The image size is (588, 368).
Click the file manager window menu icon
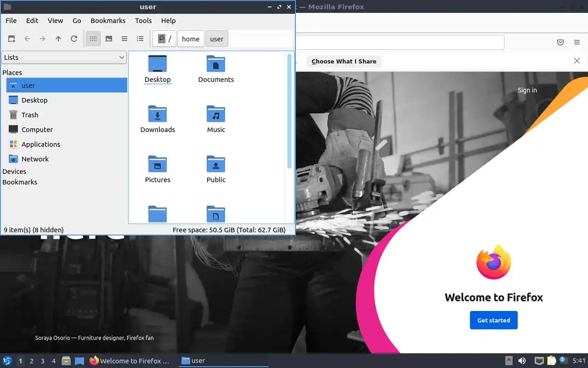7,7
